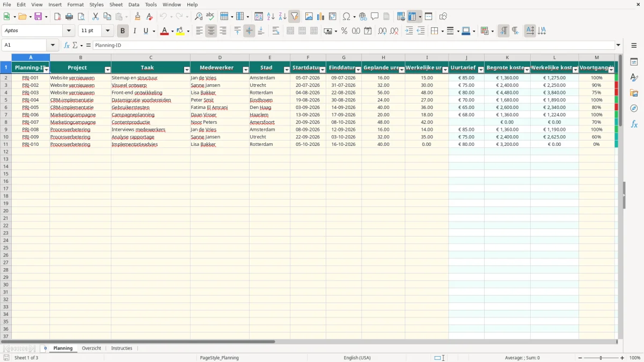Viewport: 644px width, 362px height.
Task: Toggle Center Horizontally alignment
Action: [x=211, y=31]
